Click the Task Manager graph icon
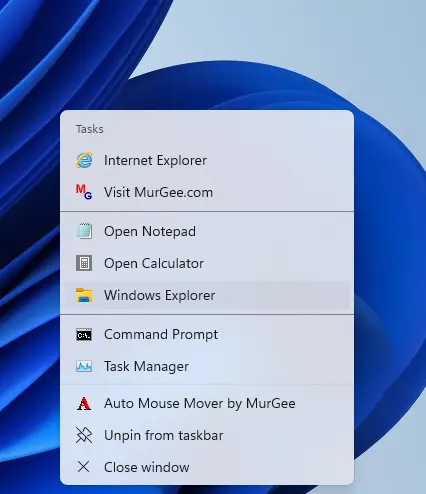This screenshot has height=494, width=426. tap(84, 366)
